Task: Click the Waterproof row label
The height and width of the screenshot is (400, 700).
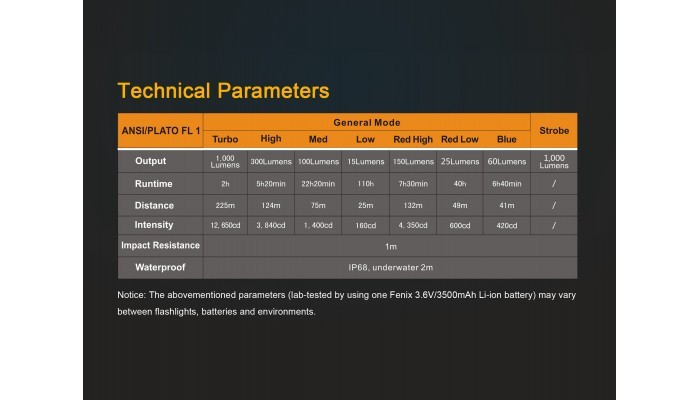Action: point(154,268)
